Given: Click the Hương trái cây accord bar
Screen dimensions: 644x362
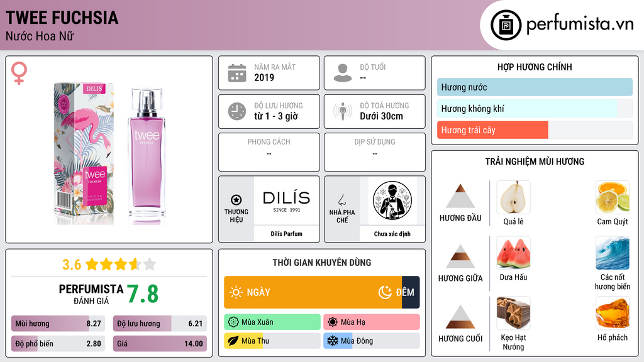Looking at the screenshot, I should pyautogui.click(x=535, y=129).
